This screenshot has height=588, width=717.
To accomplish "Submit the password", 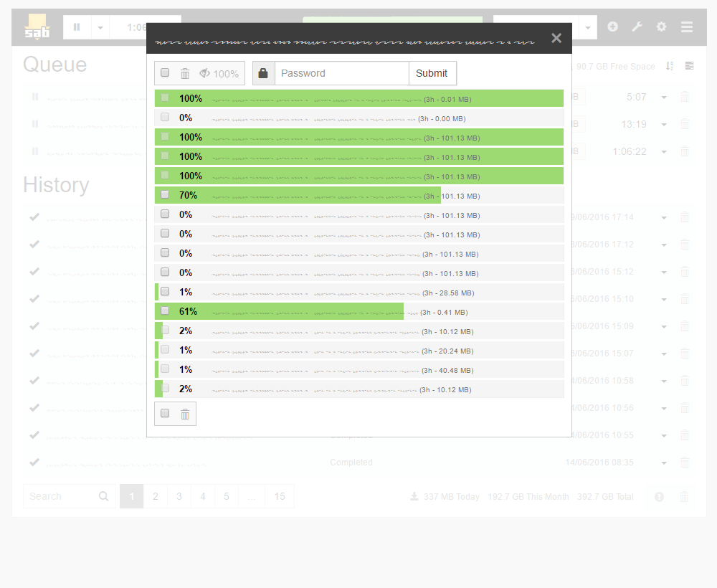I will coord(432,73).
